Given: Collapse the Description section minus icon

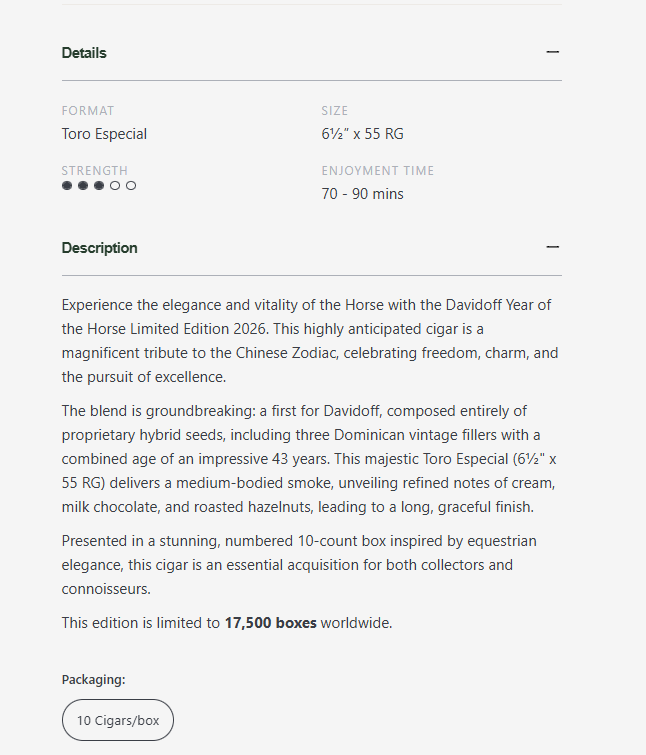Looking at the screenshot, I should pos(552,248).
